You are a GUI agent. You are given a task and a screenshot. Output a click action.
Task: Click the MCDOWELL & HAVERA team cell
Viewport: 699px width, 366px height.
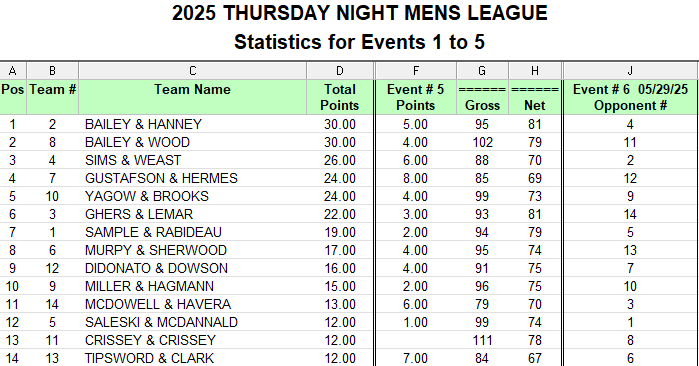click(x=193, y=304)
